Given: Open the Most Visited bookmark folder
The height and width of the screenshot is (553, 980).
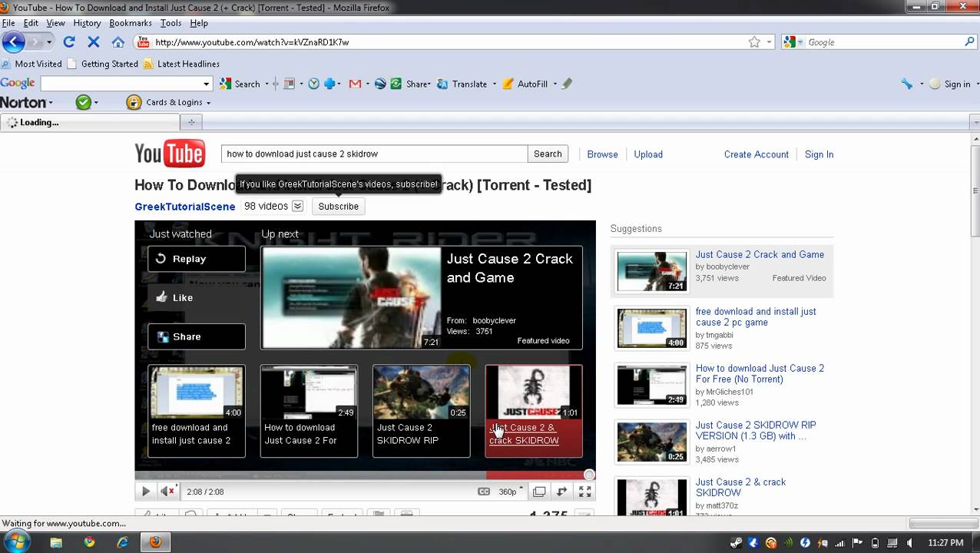Looking at the screenshot, I should [31, 64].
